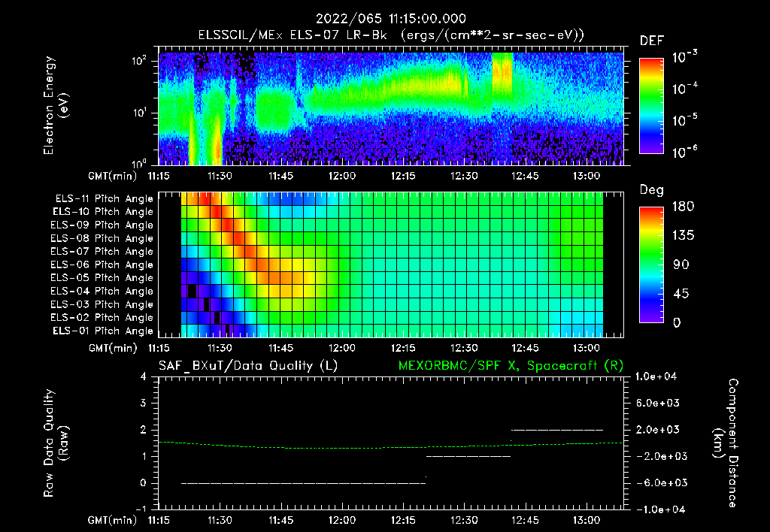Select the ELS-08 Pitch Angle row label
Viewport: 770px width, 532px height.
coord(102,238)
